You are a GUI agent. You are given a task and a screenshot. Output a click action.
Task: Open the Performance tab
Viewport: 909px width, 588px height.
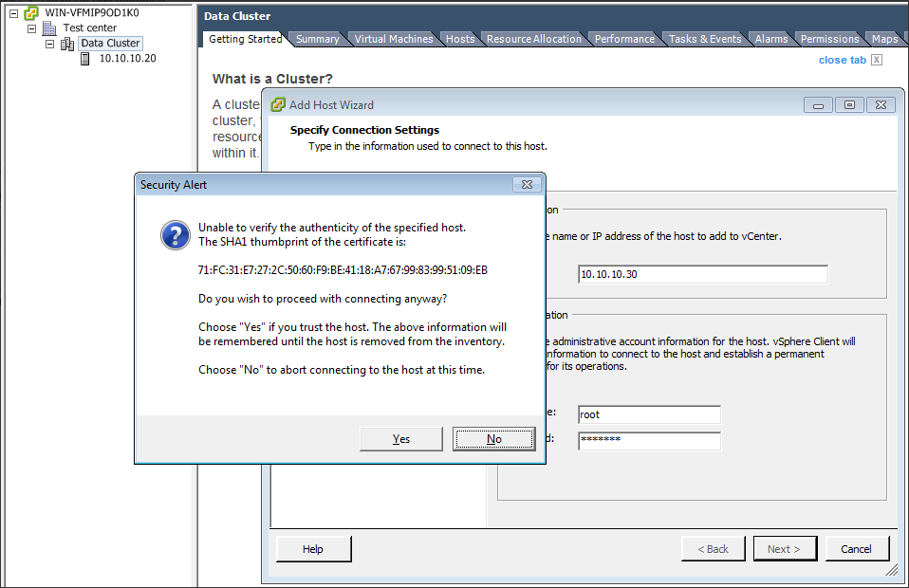tap(624, 39)
